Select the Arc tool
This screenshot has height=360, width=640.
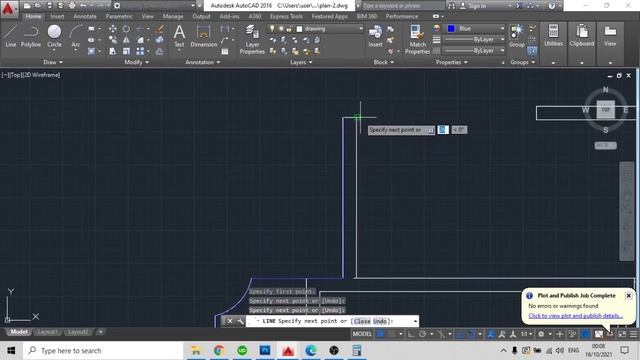[x=76, y=36]
